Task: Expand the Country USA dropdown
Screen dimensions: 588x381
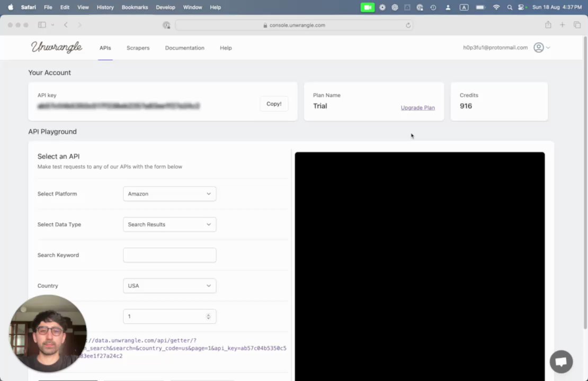Action: (x=170, y=286)
